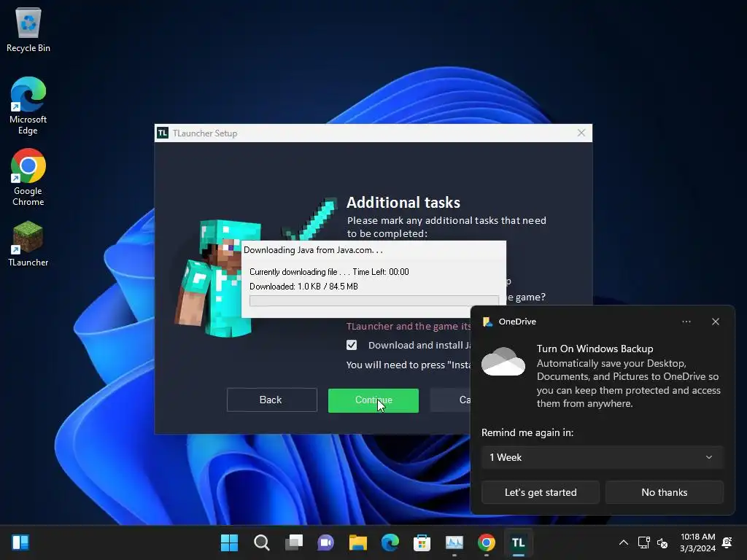The height and width of the screenshot is (560, 747).
Task: Open the Chat app on taskbar
Action: click(326, 542)
